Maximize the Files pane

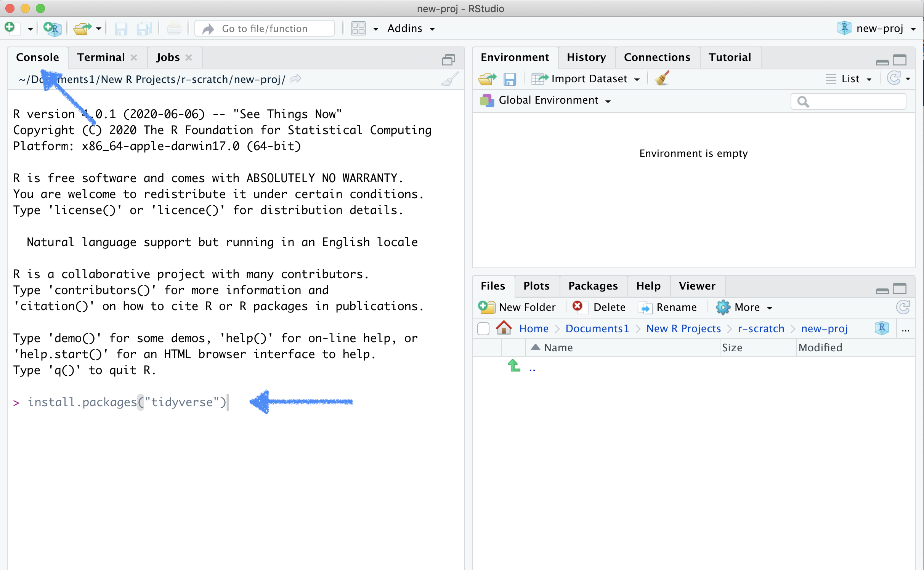(900, 288)
